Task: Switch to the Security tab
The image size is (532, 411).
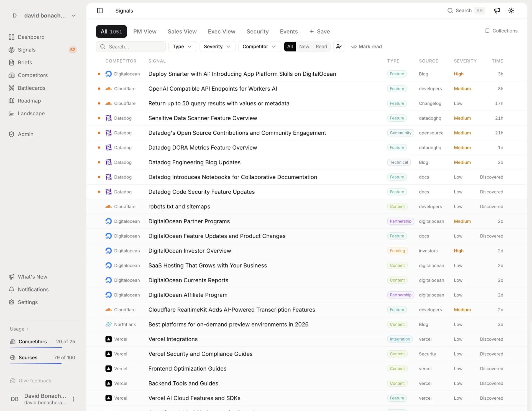Action: (257, 32)
